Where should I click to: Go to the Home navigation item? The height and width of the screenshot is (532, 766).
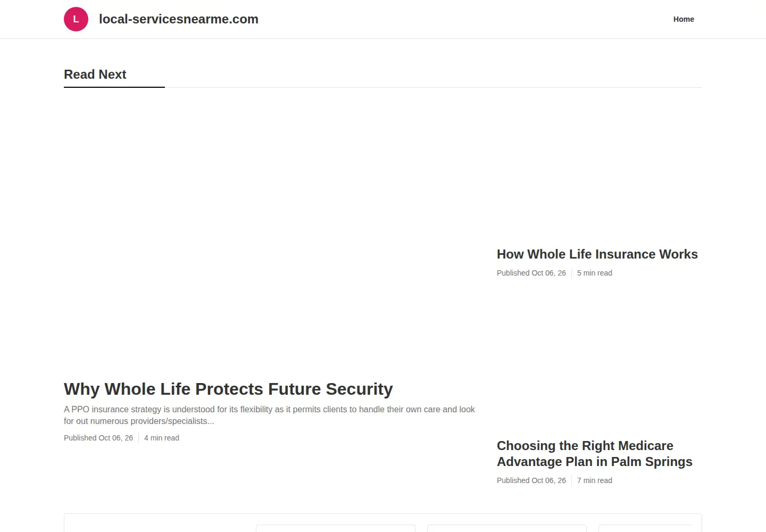[x=684, y=19]
